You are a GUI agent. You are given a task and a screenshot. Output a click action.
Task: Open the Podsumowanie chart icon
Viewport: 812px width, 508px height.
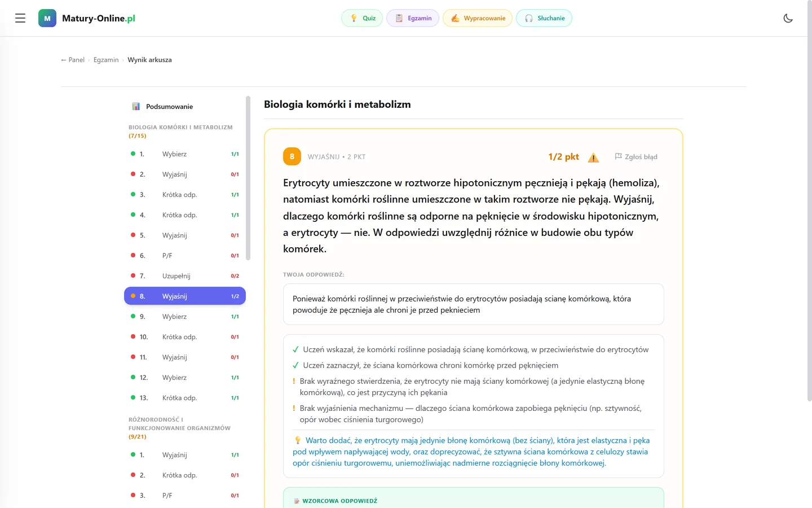(x=136, y=106)
